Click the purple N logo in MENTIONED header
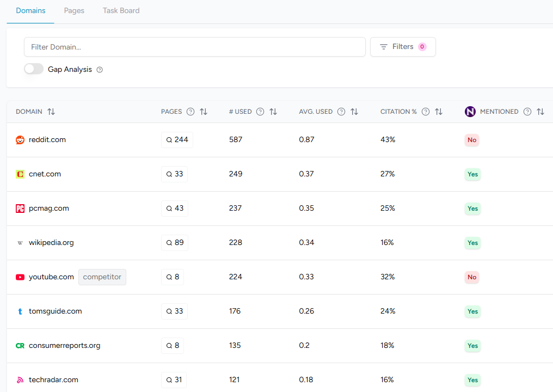 470,111
